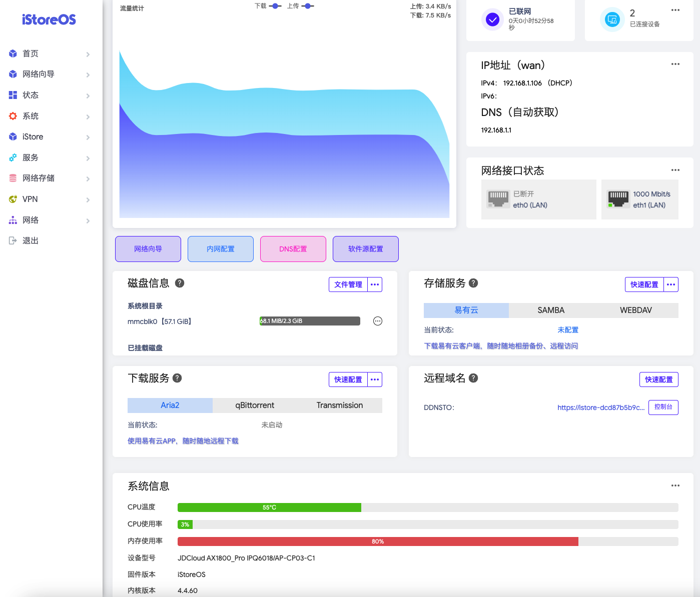The height and width of the screenshot is (597, 700).
Task: Open the 下载易有云客户端 link
Action: point(501,346)
